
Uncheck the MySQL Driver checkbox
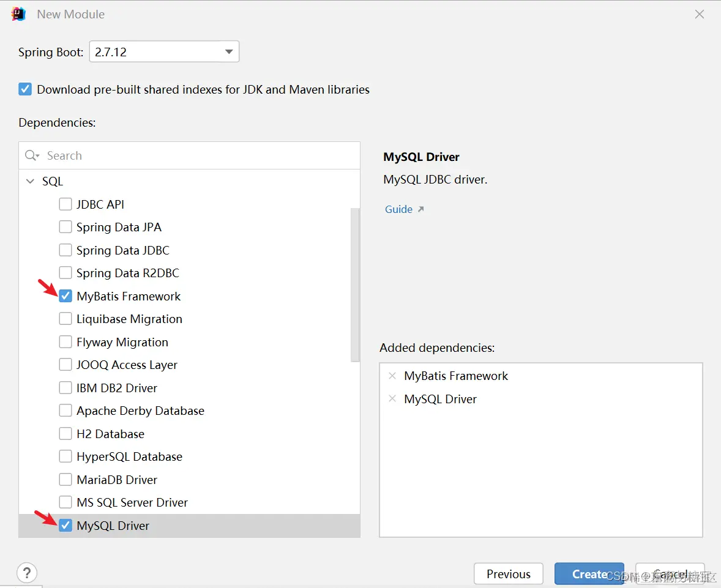coord(65,526)
